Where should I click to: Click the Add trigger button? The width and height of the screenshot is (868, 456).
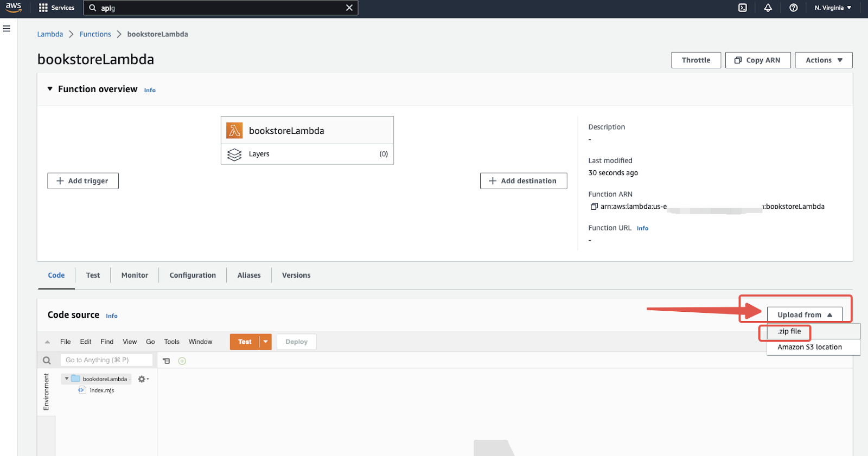[83, 181]
